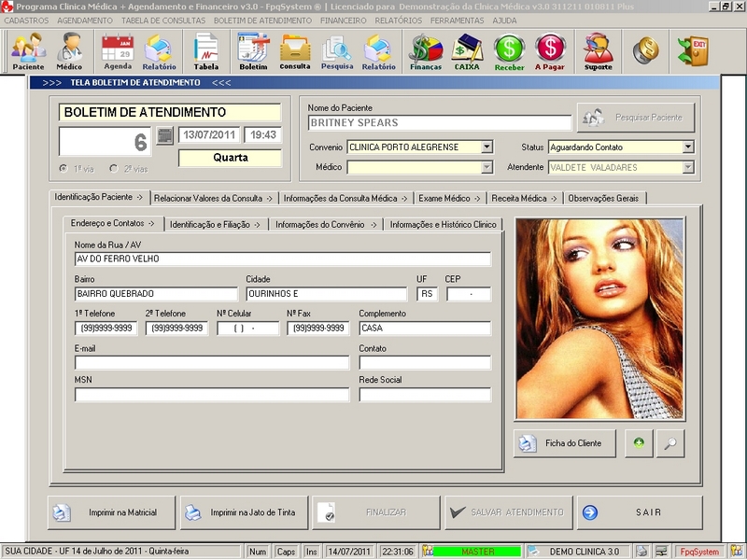Click the E-mail input field
Image resolution: width=747 pixels, height=560 pixels.
(212, 363)
